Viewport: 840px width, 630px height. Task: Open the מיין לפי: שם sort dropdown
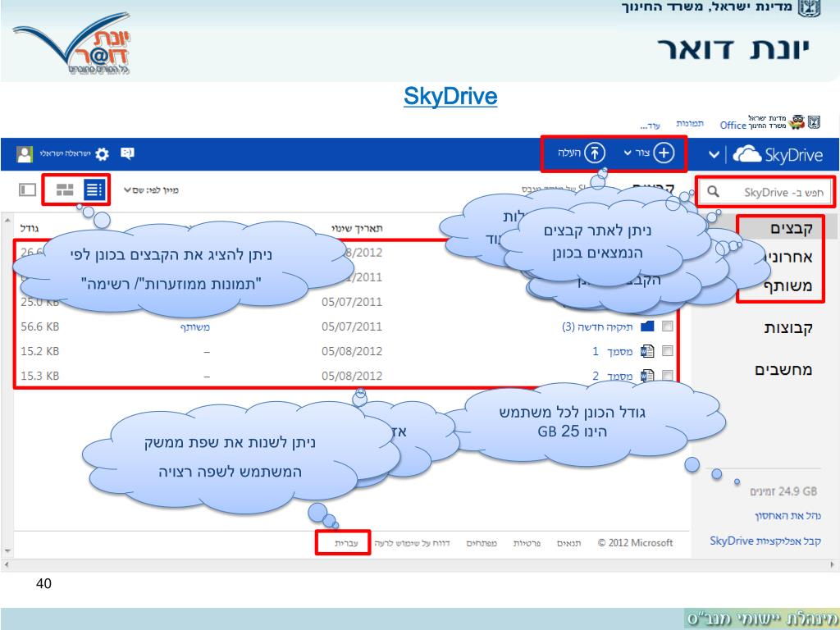point(151,190)
